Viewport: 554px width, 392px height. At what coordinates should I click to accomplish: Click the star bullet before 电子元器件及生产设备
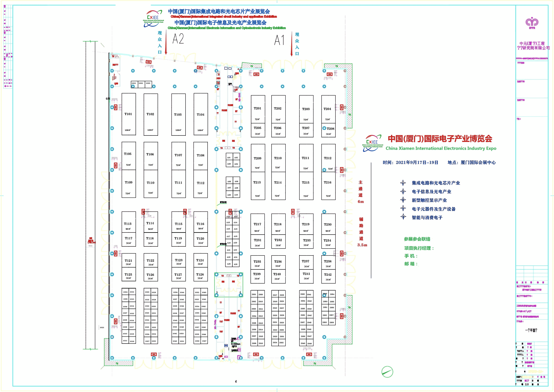pos(403,208)
